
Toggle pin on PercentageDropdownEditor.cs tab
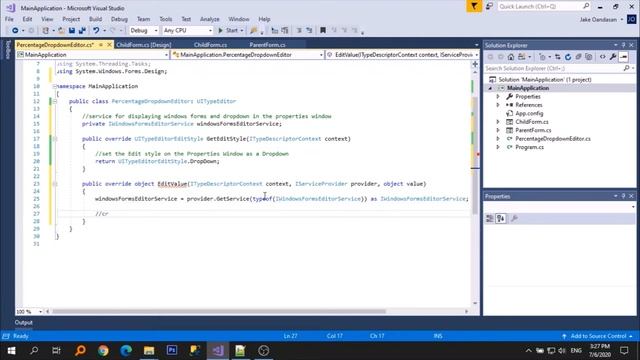tap(101, 45)
